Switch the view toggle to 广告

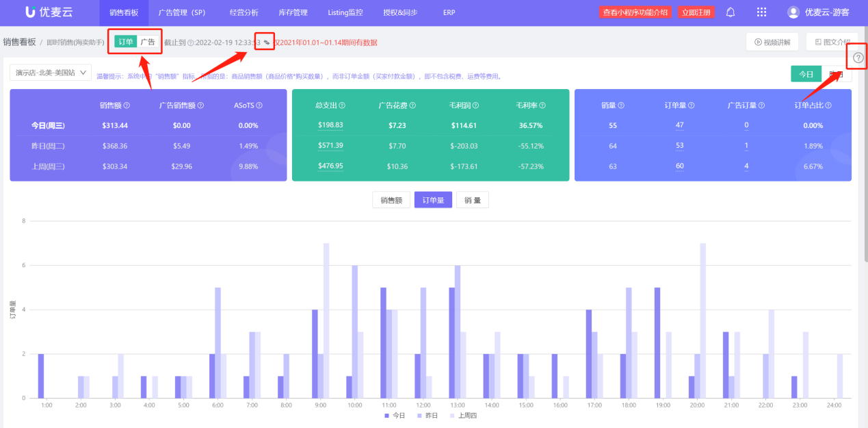148,42
